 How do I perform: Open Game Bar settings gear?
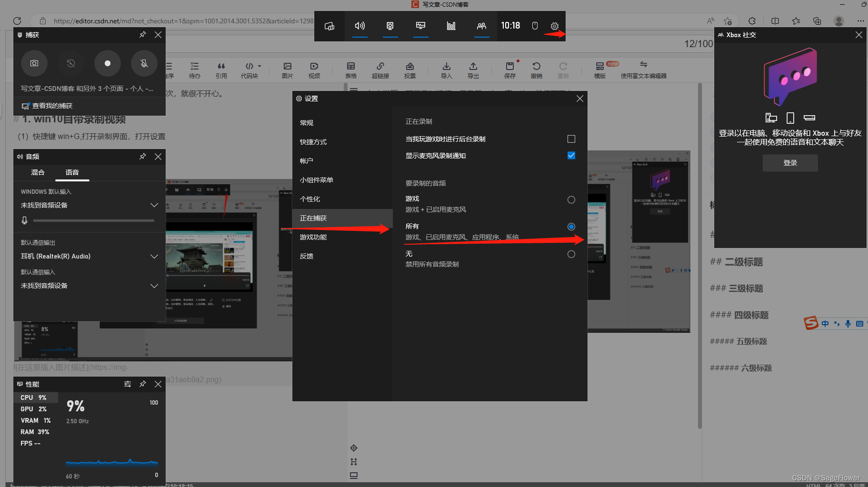pyautogui.click(x=554, y=26)
